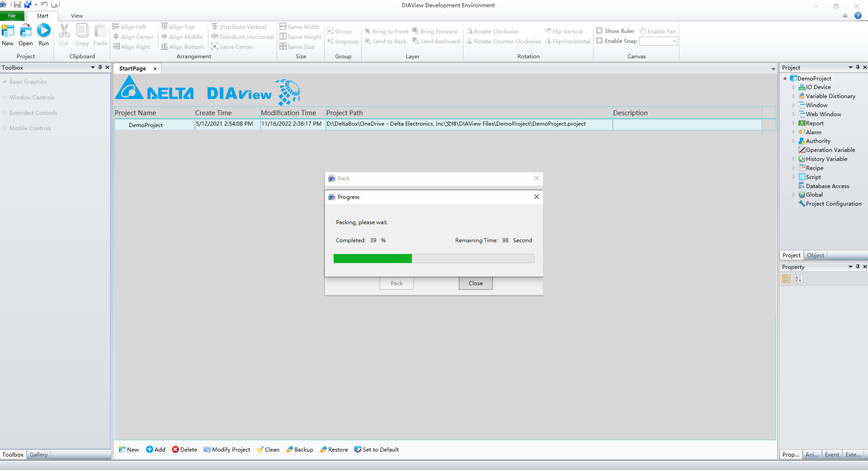Switch to the Object tab
Image resolution: width=868 pixels, height=471 pixels.
point(815,255)
